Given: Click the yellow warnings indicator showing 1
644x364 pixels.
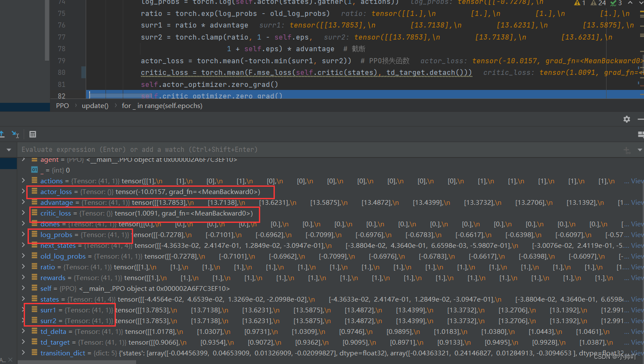Looking at the screenshot, I should click(x=579, y=3).
